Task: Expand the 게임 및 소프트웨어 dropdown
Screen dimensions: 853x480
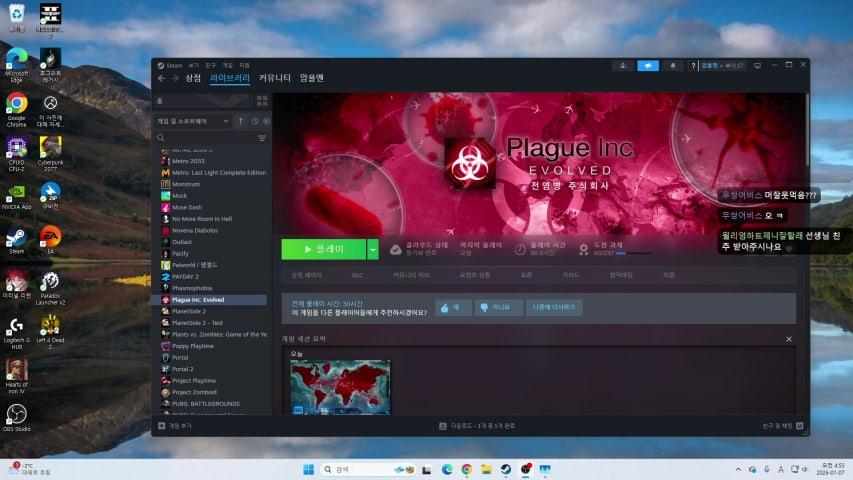Action: coord(226,121)
